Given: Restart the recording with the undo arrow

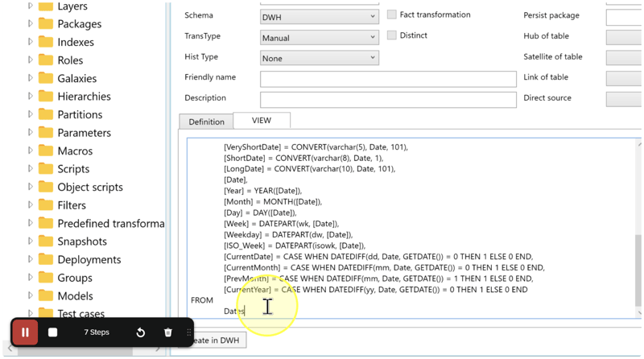Looking at the screenshot, I should (140, 332).
